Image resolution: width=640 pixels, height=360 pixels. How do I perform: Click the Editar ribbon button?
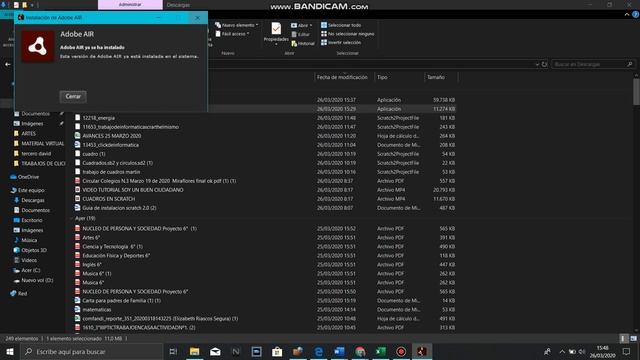pos(301,34)
